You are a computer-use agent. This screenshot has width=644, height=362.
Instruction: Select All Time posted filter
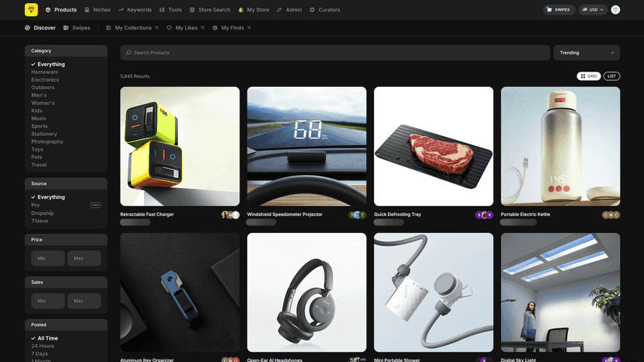(44, 338)
